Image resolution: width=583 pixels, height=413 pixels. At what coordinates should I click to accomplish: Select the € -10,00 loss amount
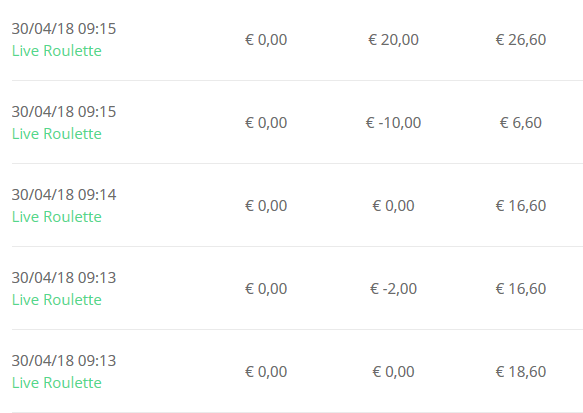pyautogui.click(x=393, y=123)
